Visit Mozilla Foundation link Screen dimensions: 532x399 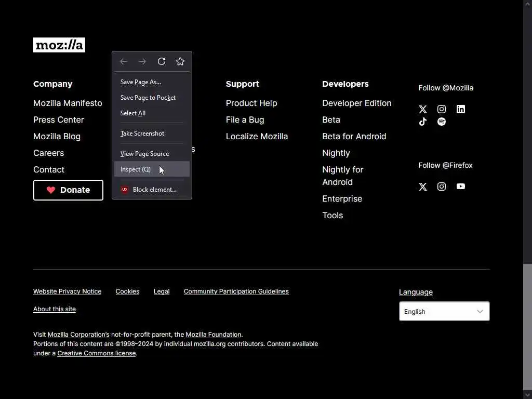(x=214, y=335)
